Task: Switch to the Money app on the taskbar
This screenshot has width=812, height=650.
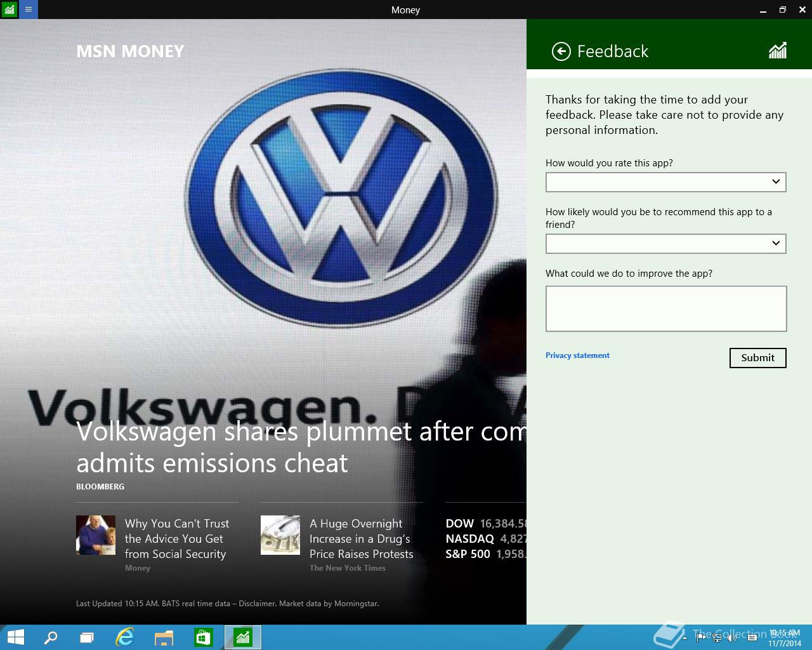Action: pyautogui.click(x=243, y=637)
